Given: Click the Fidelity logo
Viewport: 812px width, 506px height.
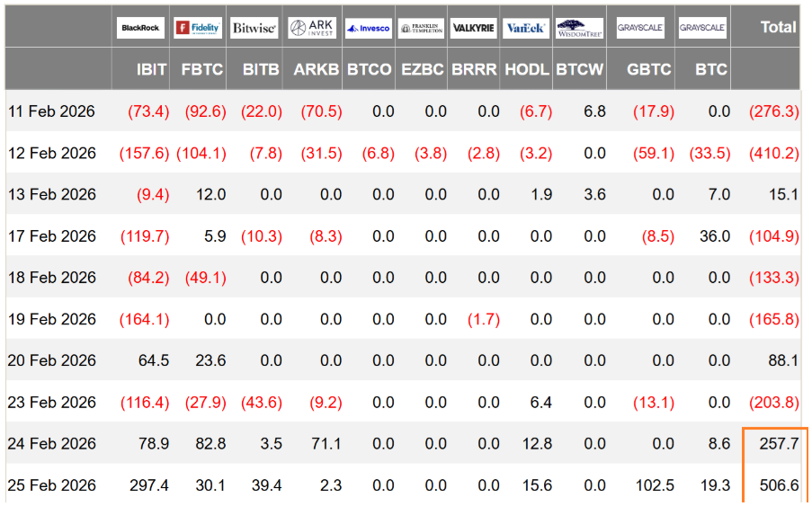Looking at the screenshot, I should [198, 28].
